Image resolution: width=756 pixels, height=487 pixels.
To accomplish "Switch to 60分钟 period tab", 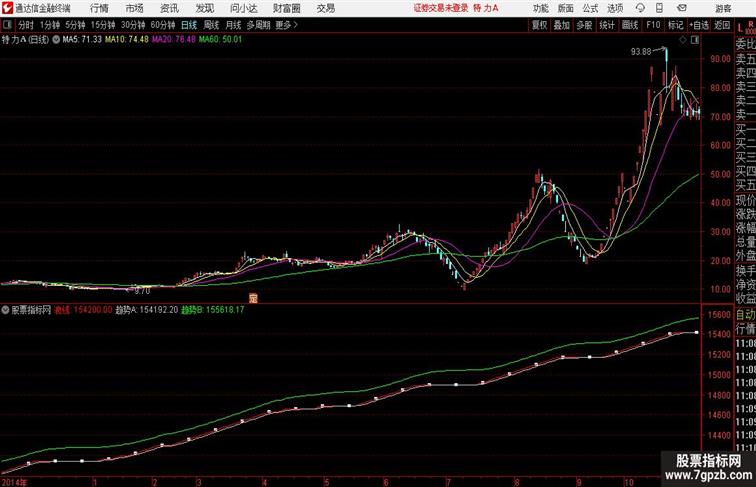I will 163,25.
